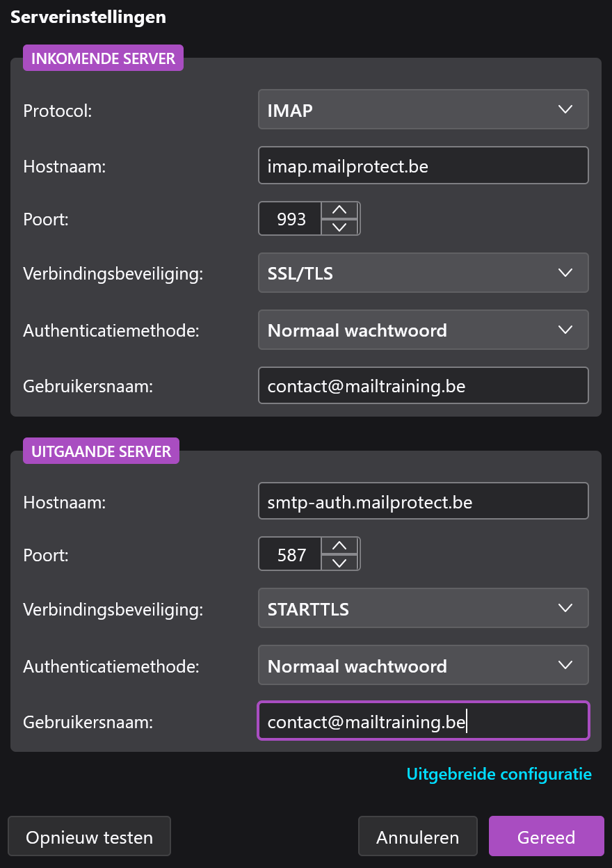Decrease the incoming server port number
Screen dimensions: 612x868
339,227
